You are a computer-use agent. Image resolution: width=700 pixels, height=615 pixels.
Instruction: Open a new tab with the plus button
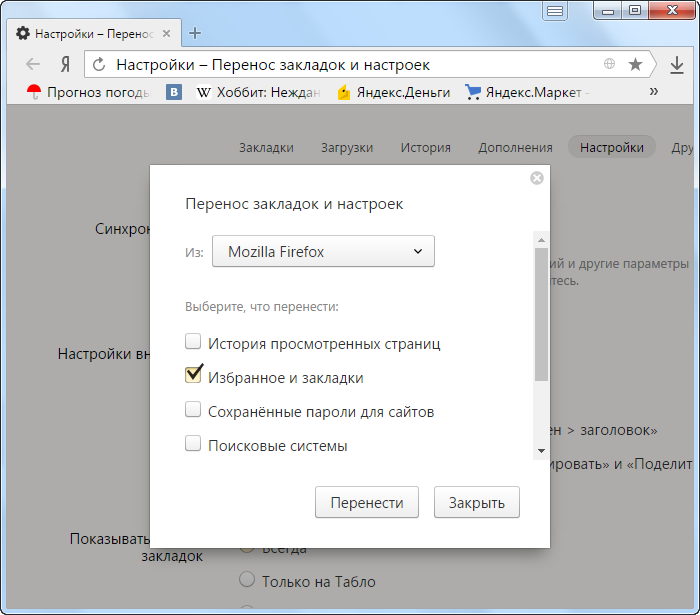[195, 33]
